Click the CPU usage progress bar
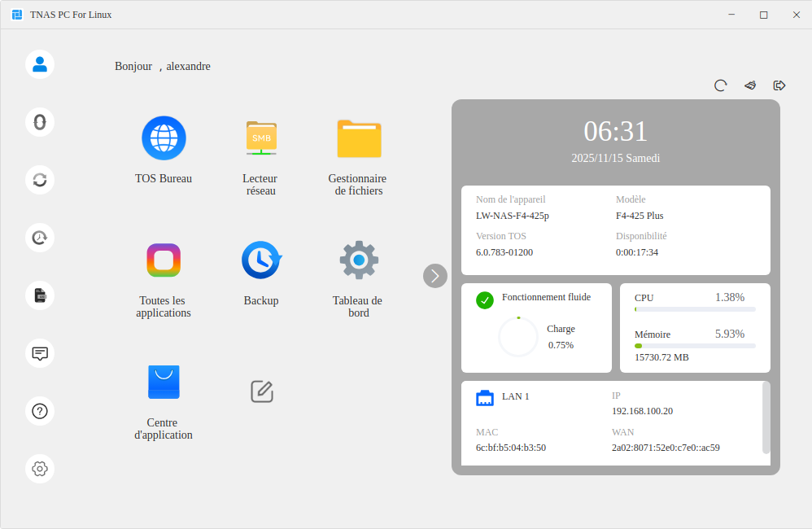This screenshot has height=529, width=812. [x=695, y=309]
